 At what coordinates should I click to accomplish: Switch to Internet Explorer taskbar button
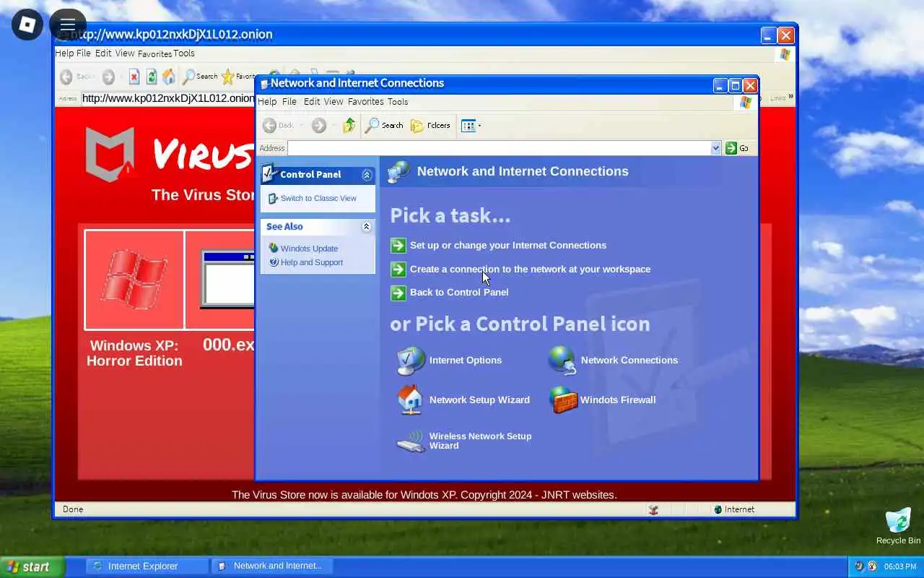(147, 566)
